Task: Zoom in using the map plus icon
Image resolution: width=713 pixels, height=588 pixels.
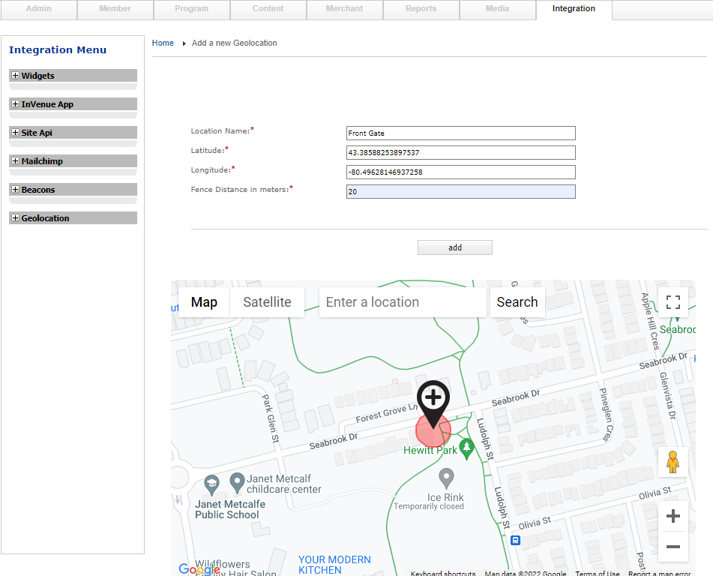Action: point(673,515)
